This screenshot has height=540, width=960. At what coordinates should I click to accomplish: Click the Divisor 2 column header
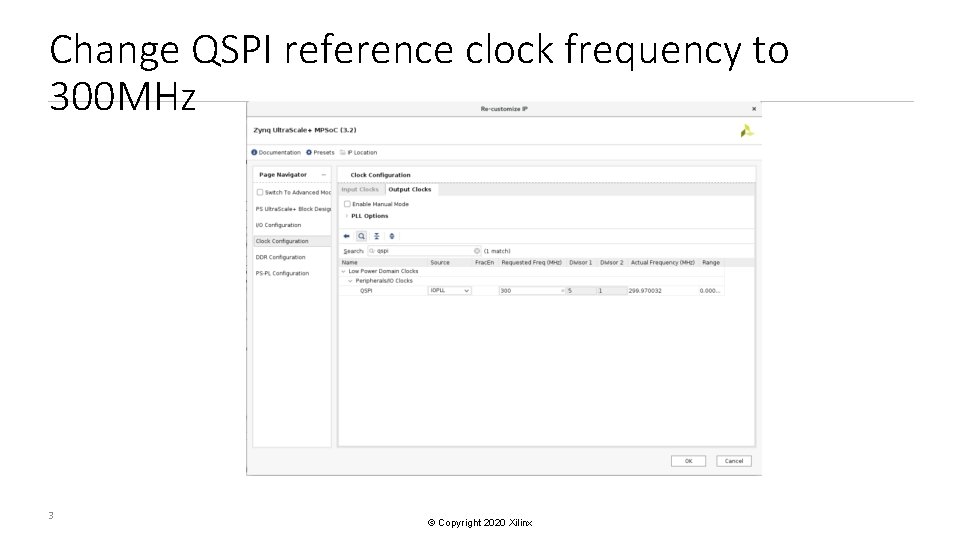tap(611, 263)
